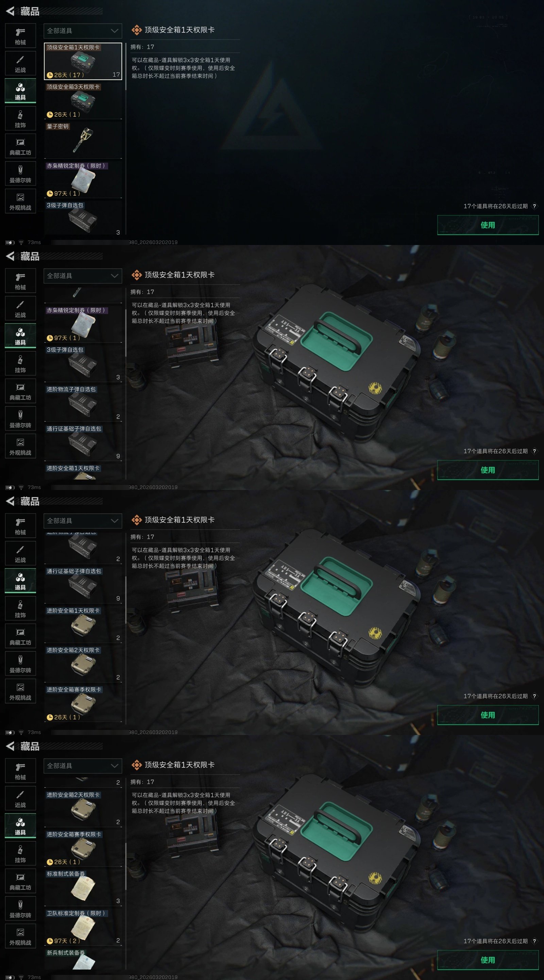
Task: Open 近战 category on the triangle-logo screen
Action: point(20,63)
